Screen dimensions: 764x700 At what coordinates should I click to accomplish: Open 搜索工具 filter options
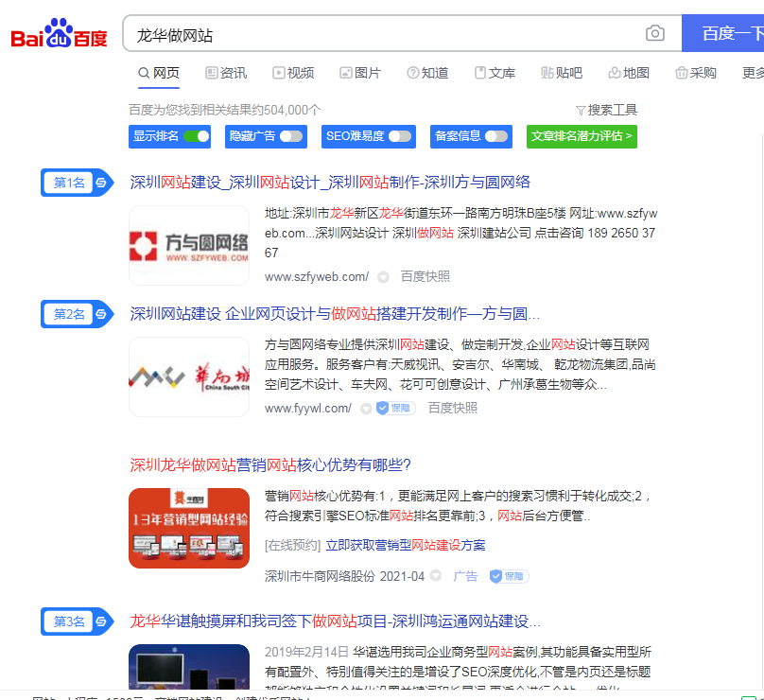(x=606, y=110)
